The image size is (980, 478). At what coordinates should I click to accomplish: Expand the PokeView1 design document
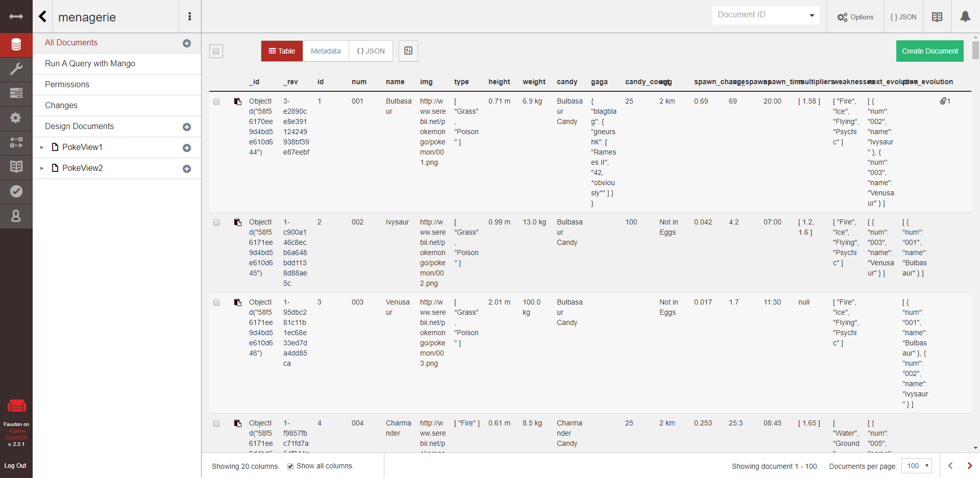(x=42, y=147)
